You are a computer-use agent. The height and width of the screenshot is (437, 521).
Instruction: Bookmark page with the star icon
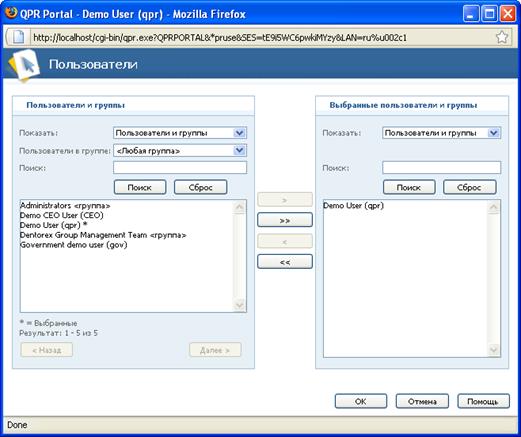coord(502,37)
